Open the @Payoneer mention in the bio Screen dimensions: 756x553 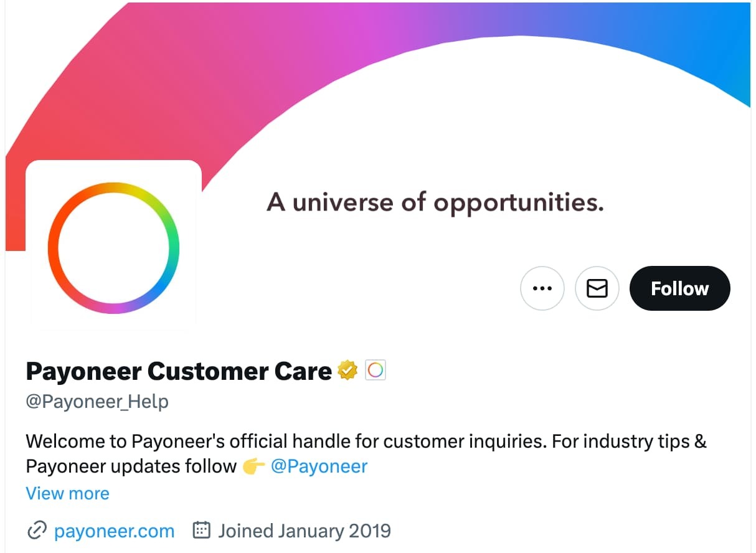coord(319,466)
